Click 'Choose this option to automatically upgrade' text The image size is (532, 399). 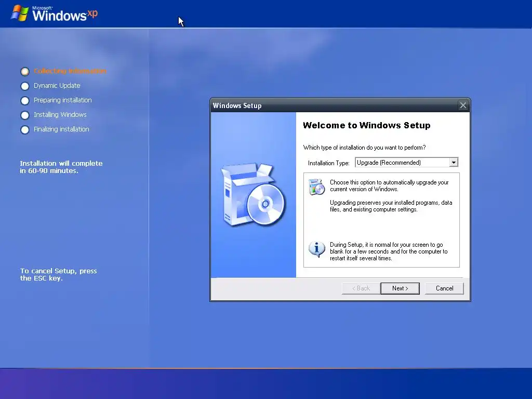(x=389, y=185)
